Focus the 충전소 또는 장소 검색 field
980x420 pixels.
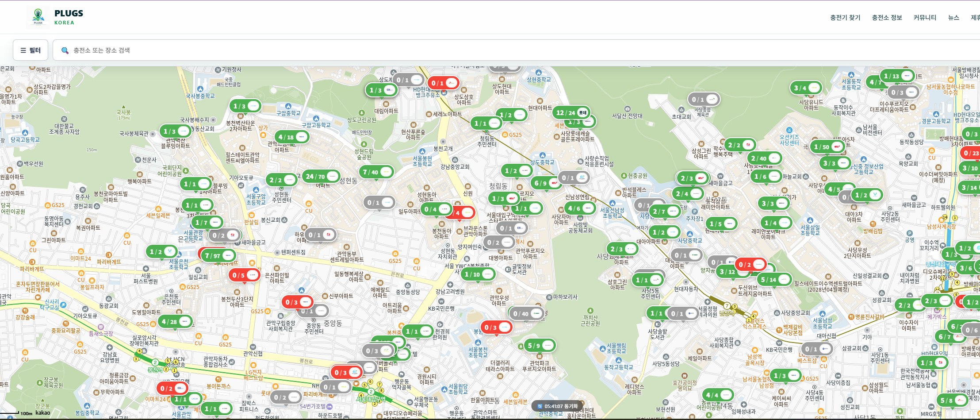516,50
